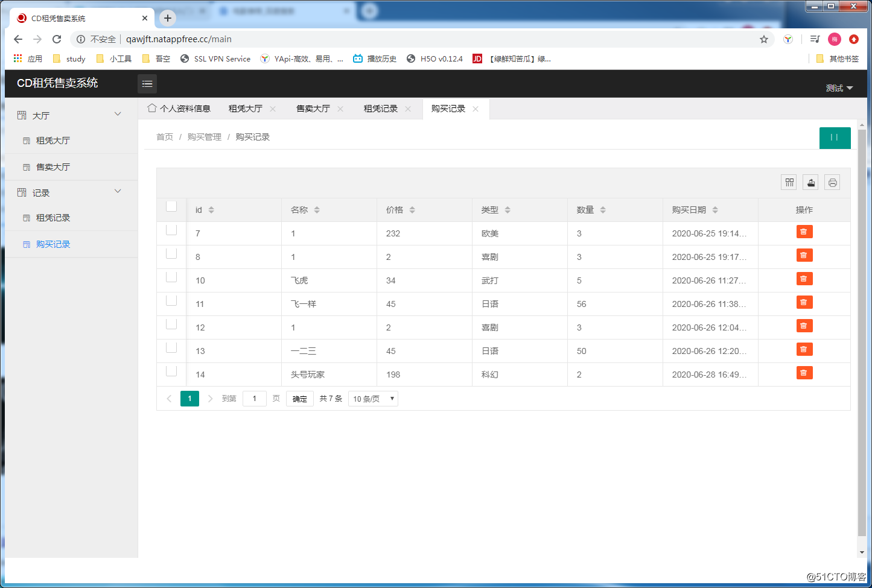Switch to the 租凭大厅 tab
The height and width of the screenshot is (588, 872).
[246, 109]
